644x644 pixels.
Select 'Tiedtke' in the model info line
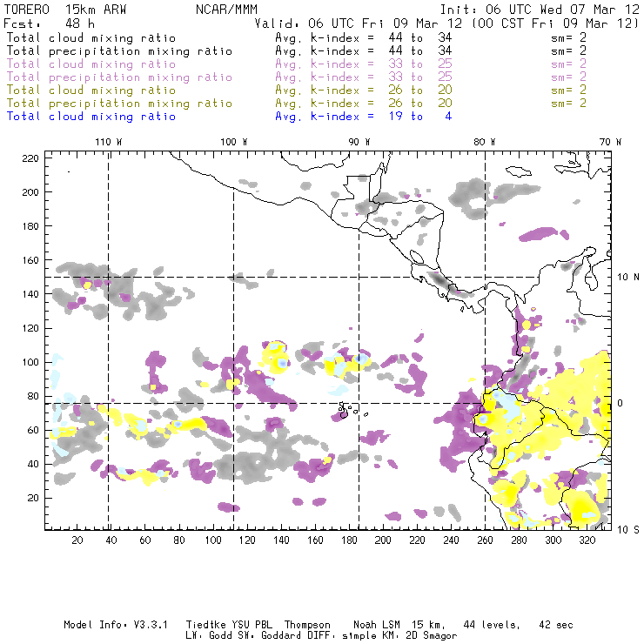206,625
